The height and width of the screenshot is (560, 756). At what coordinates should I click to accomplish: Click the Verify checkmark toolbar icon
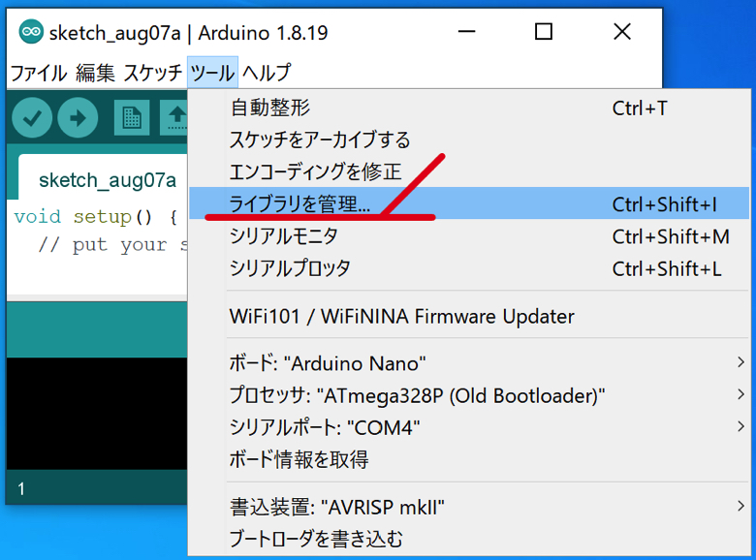pyautogui.click(x=32, y=117)
